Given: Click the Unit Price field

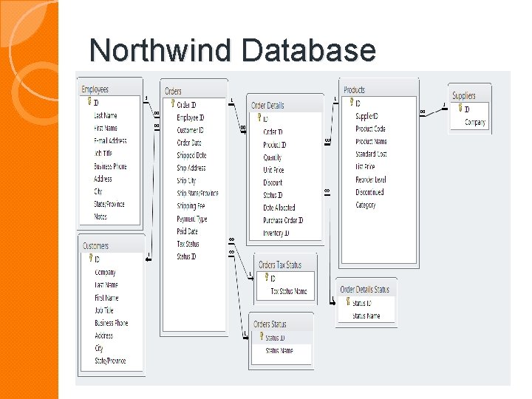Looking at the screenshot, I should pyautogui.click(x=273, y=170).
